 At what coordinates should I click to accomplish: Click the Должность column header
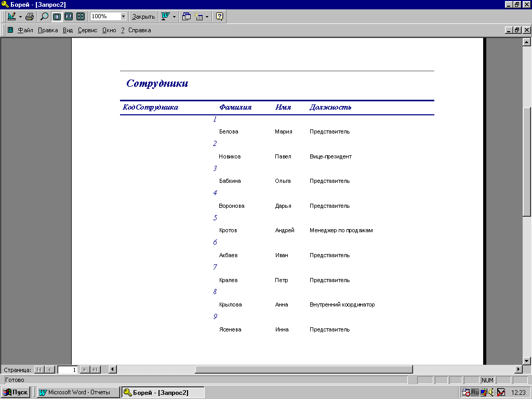pos(330,108)
